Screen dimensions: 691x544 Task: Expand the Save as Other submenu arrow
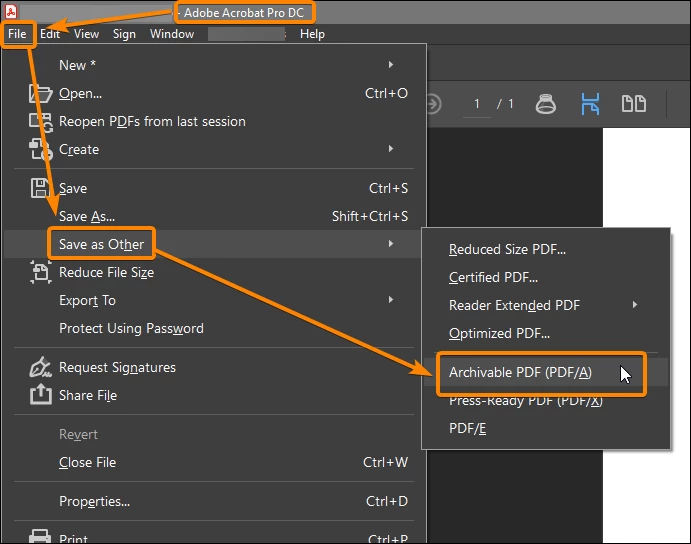391,243
